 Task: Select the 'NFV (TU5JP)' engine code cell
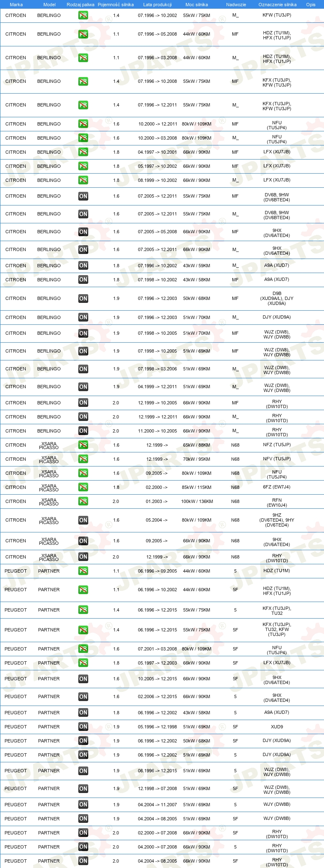coord(277,459)
